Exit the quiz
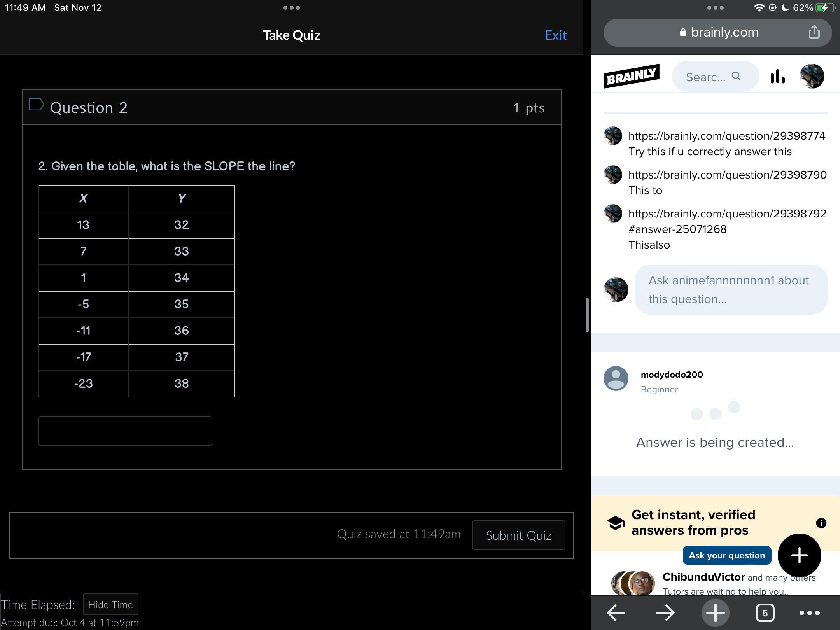The width and height of the screenshot is (840, 630). tap(556, 35)
